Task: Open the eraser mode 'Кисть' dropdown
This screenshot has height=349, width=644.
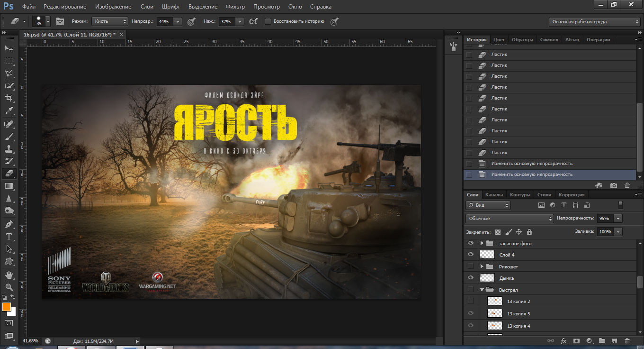Action: click(110, 21)
